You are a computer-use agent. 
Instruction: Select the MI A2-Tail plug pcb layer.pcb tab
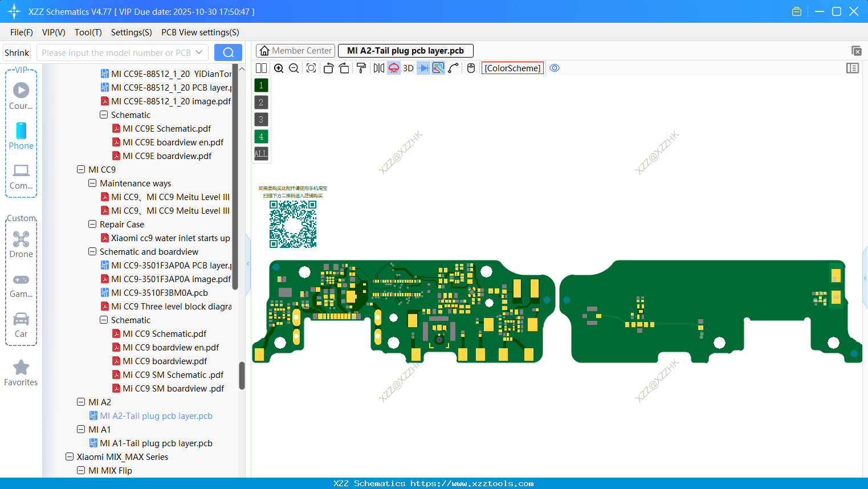(x=405, y=50)
